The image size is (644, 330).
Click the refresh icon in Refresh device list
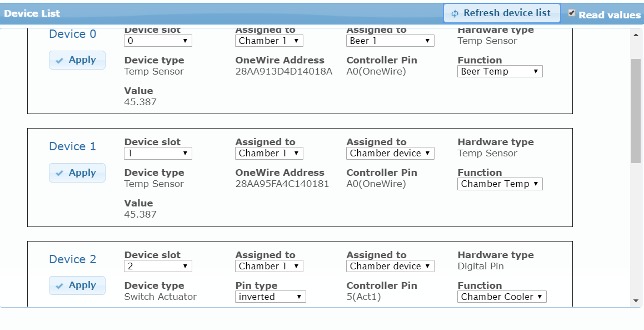coord(455,13)
